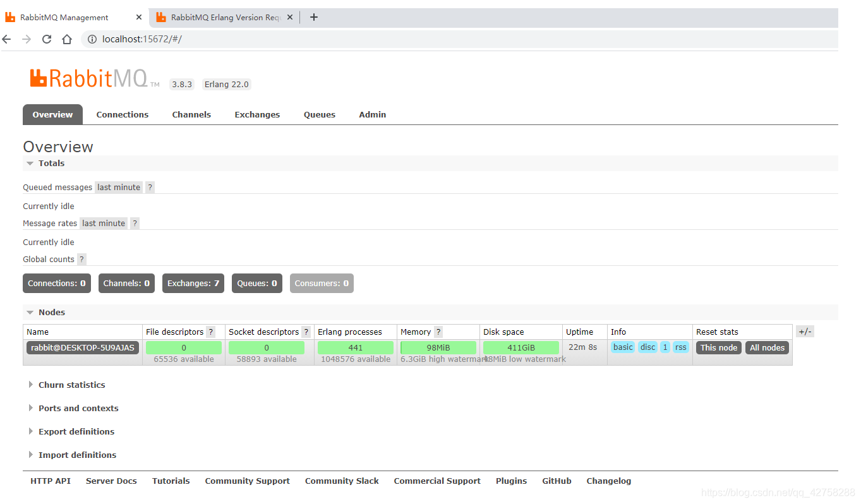
Task: Open the Plugins footer link
Action: coord(511,481)
